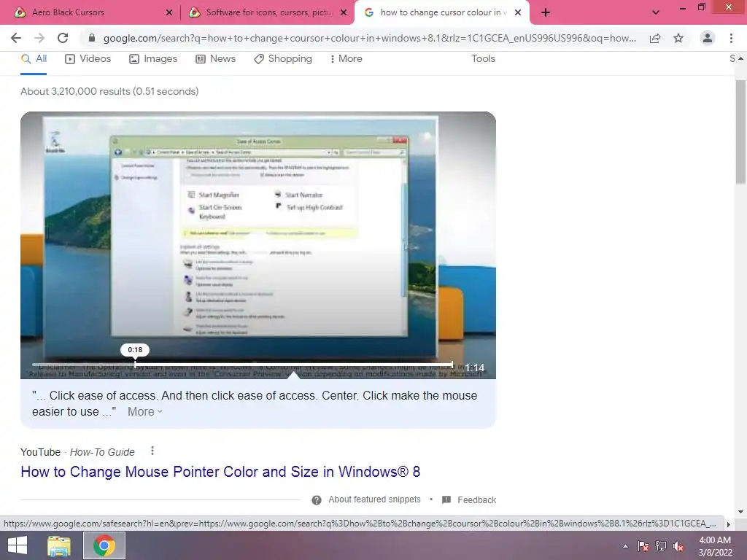The image size is (747, 560).
Task: Open How to Change Mouse Pointer Color link
Action: 220,472
